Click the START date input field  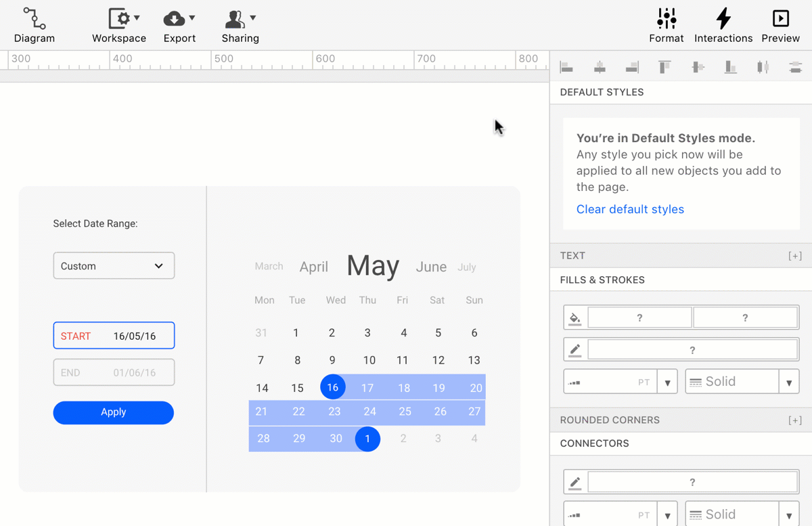tap(114, 336)
